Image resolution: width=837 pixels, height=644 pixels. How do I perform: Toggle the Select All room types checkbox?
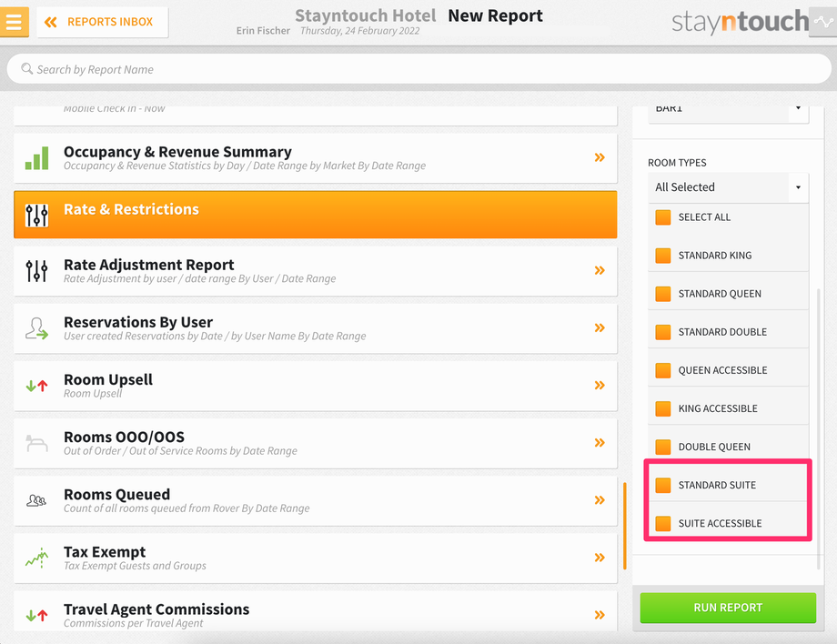click(x=663, y=217)
